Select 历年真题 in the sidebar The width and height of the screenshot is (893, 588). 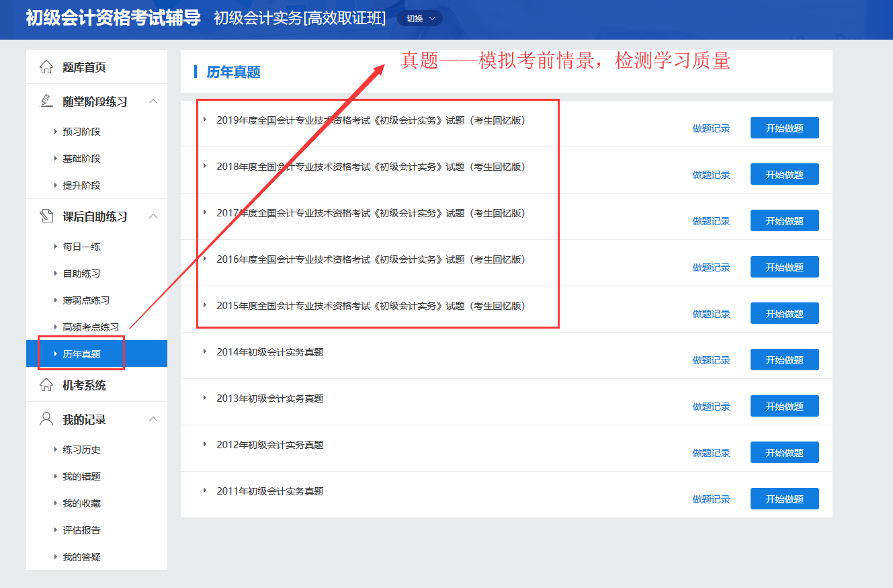[82, 354]
